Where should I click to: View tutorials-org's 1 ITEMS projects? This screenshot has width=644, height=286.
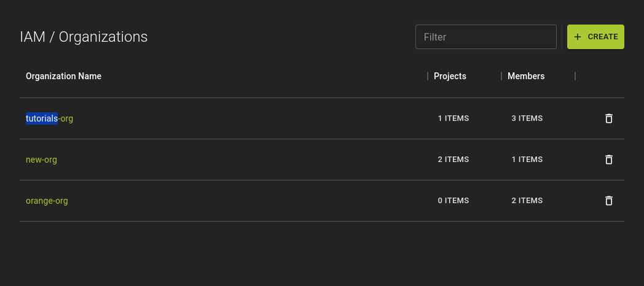click(x=454, y=118)
